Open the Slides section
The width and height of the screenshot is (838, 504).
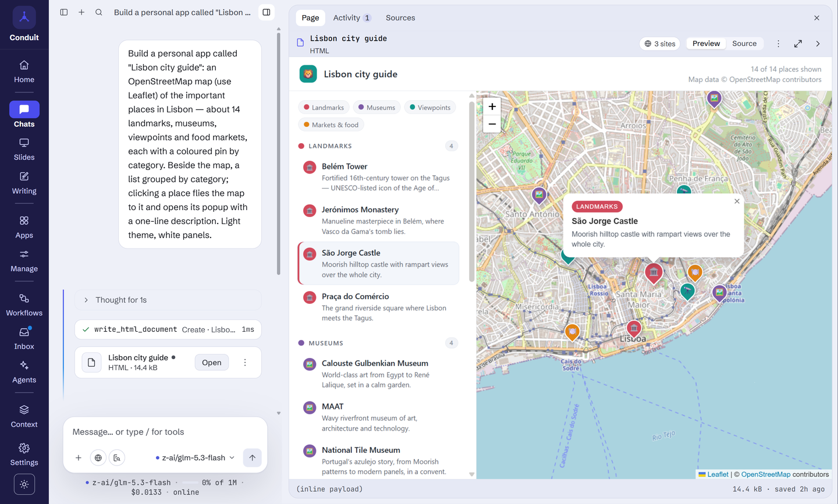coord(24,150)
